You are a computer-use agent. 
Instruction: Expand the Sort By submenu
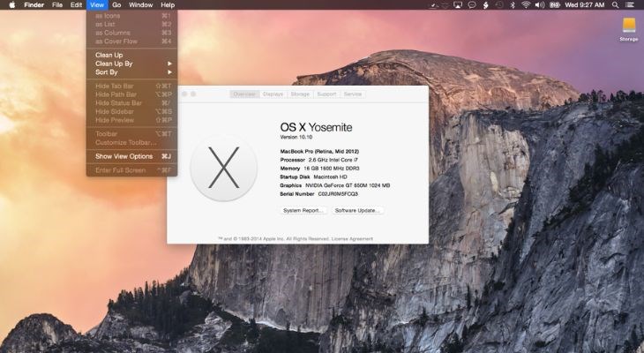pos(131,72)
